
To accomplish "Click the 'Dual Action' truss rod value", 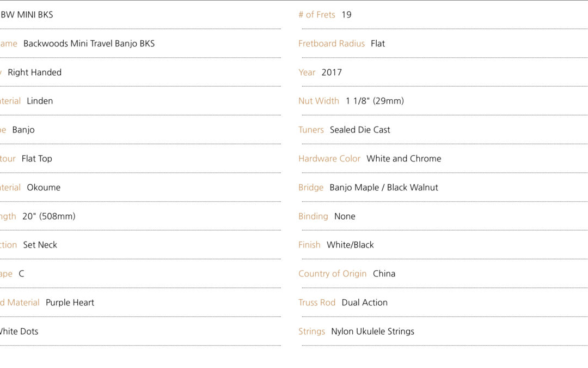I will [x=364, y=303].
